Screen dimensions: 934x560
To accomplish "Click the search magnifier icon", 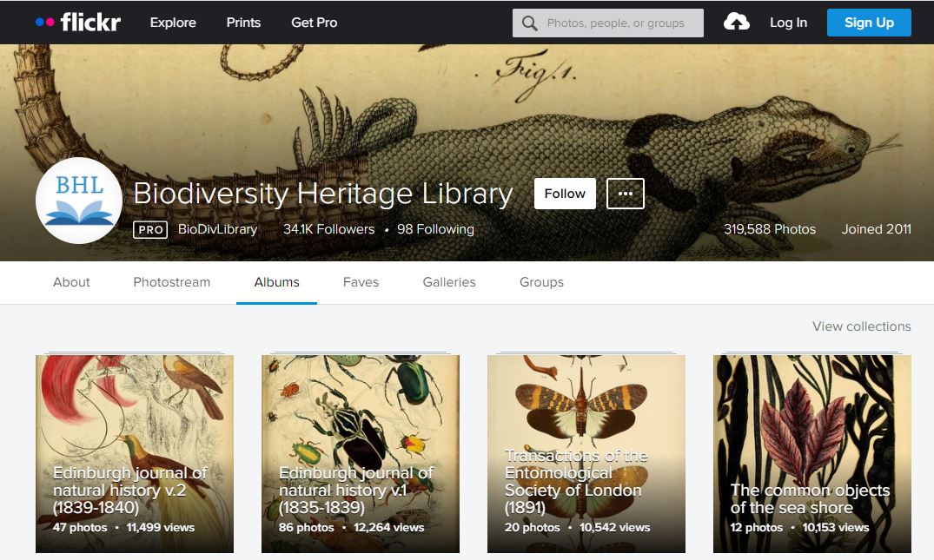I will (x=529, y=23).
